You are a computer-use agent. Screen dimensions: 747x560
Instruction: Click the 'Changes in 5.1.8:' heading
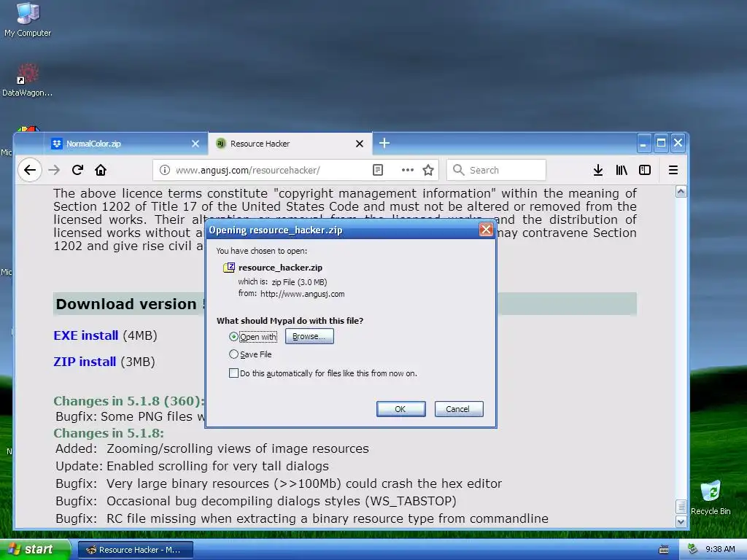click(x=109, y=433)
